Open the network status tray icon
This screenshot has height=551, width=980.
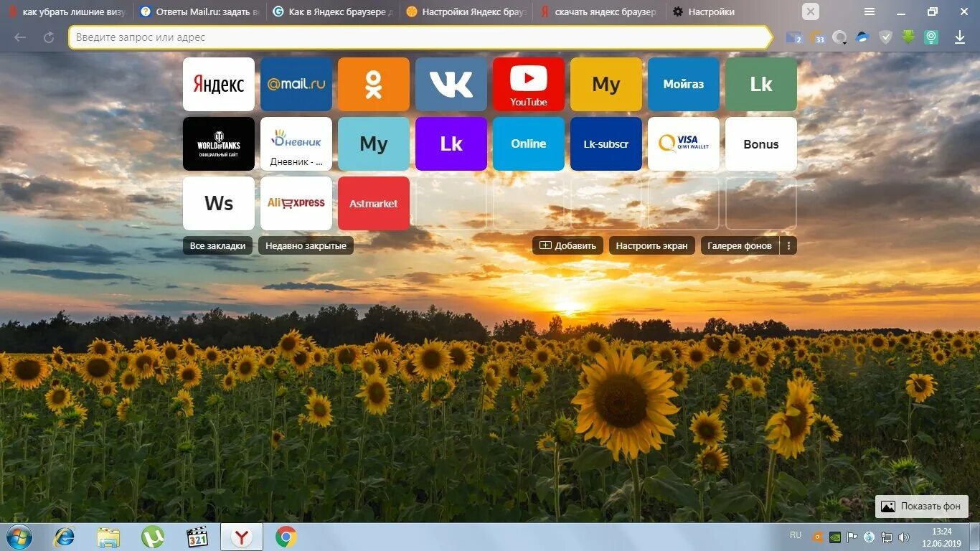tap(887, 537)
